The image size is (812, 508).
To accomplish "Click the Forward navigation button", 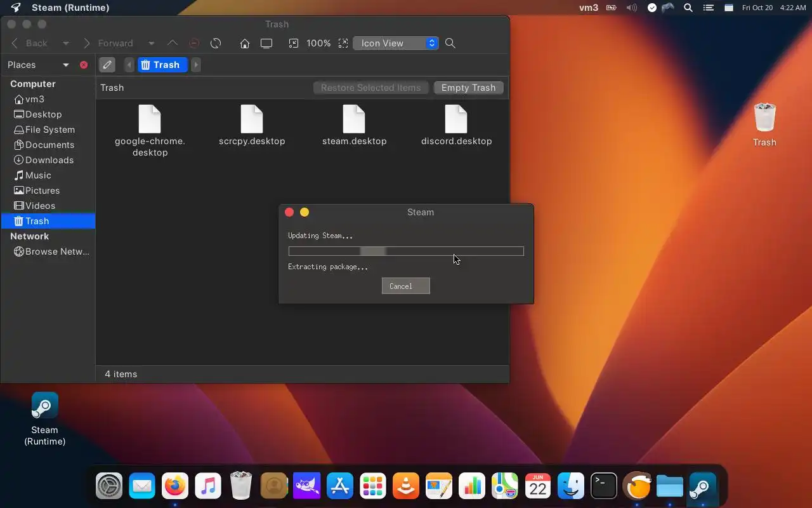I will [108, 43].
